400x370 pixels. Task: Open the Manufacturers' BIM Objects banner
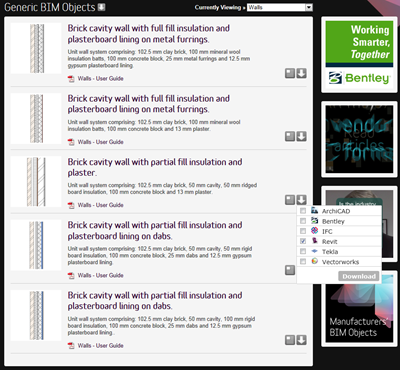click(359, 308)
